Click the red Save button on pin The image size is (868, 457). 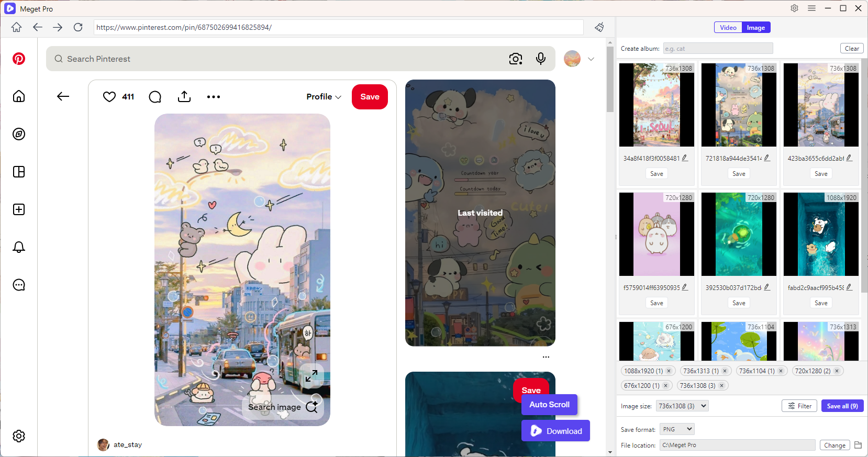[x=370, y=97]
